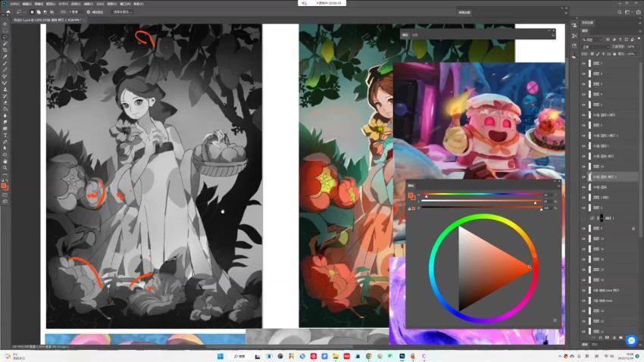644x362 pixels.
Task: Open the Edit menu
Action: pos(27,4)
